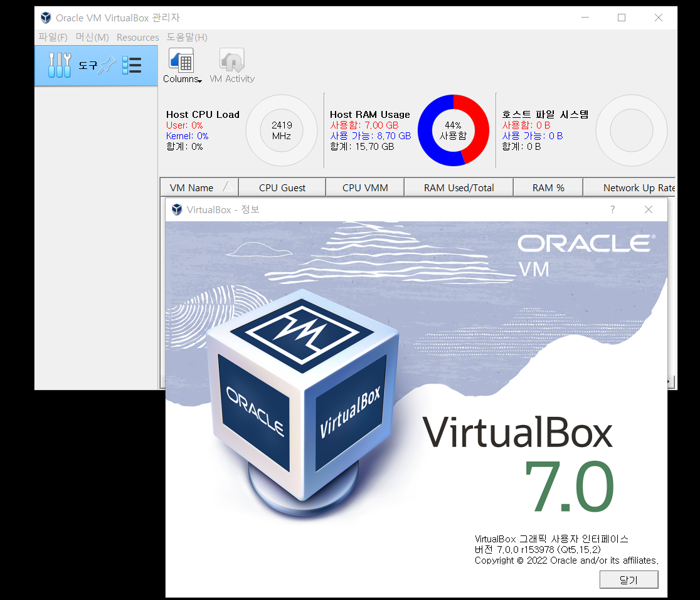Click the Tools (도구) pin icon
The width and height of the screenshot is (700, 600).
(x=107, y=65)
